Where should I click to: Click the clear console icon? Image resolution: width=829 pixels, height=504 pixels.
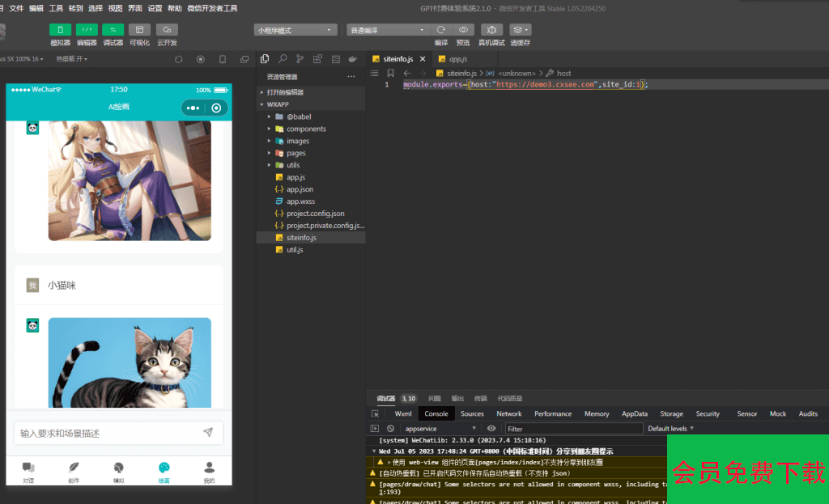click(x=390, y=428)
